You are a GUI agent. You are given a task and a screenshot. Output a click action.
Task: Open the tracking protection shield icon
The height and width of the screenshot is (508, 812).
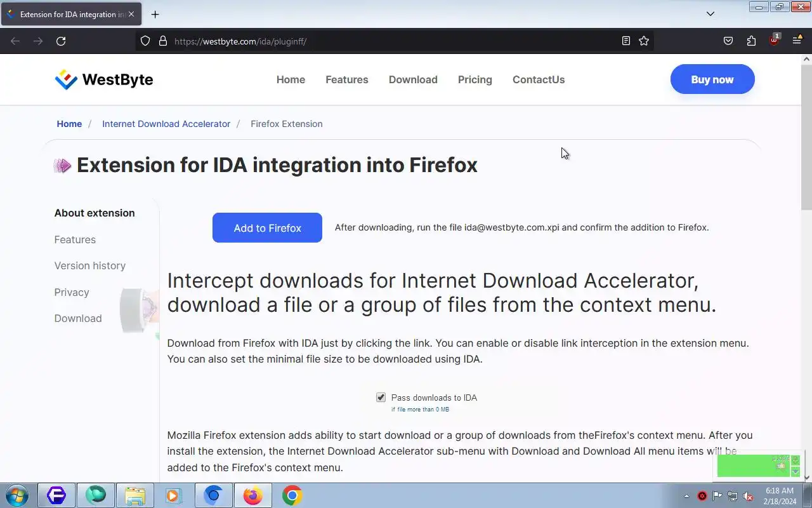click(x=145, y=41)
